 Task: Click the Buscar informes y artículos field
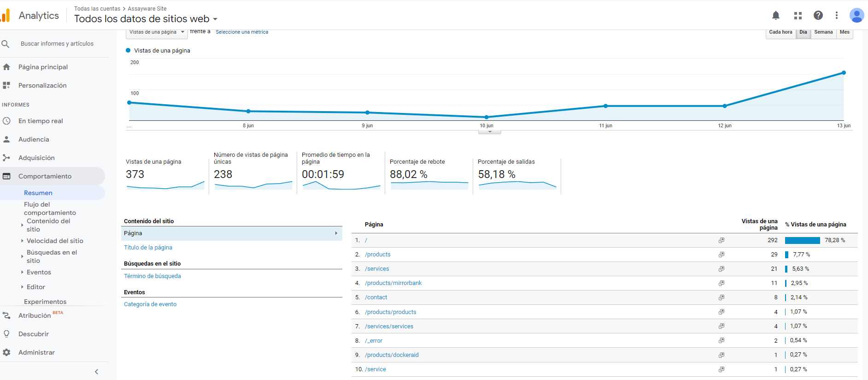click(x=57, y=44)
